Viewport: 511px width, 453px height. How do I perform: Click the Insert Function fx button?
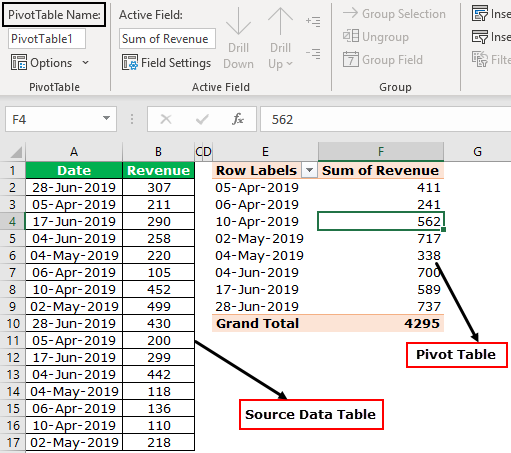click(238, 119)
